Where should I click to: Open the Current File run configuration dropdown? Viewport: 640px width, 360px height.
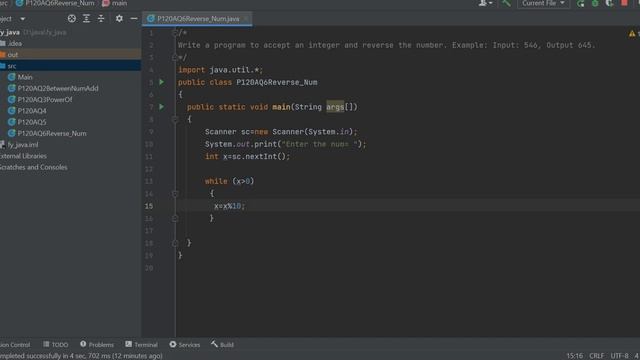543,3
